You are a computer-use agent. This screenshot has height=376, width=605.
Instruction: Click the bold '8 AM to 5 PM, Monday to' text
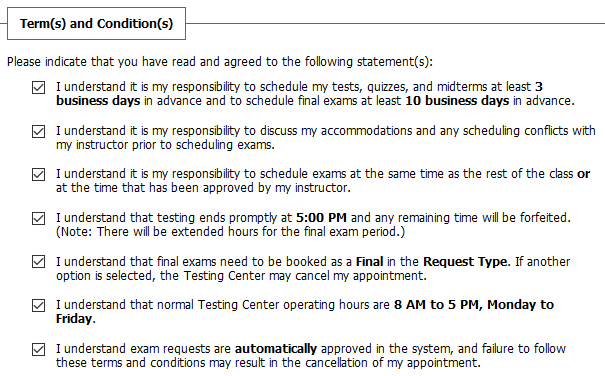click(x=474, y=305)
